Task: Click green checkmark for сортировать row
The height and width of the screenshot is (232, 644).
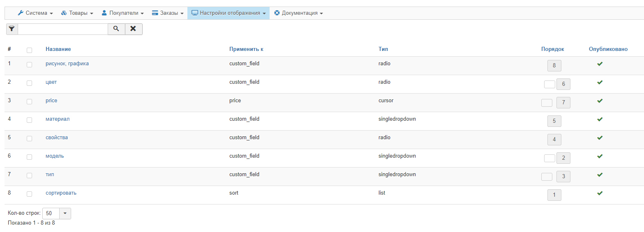Action: coord(600,193)
